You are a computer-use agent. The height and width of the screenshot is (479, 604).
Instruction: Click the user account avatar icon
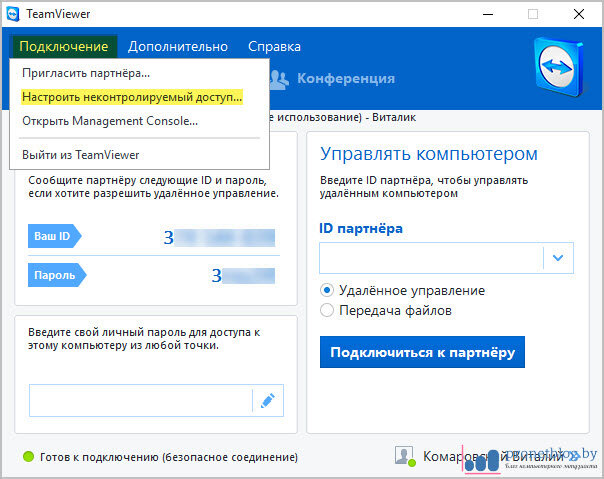click(404, 456)
